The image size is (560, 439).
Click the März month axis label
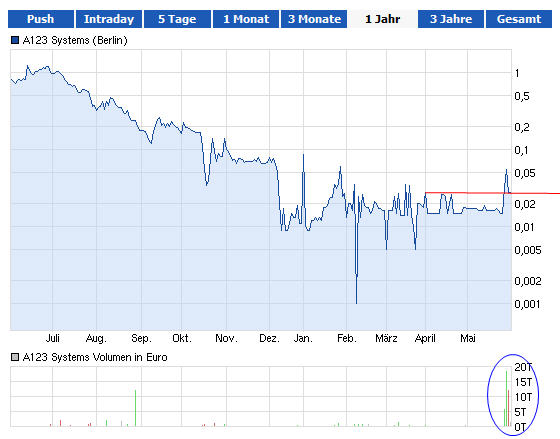(386, 338)
